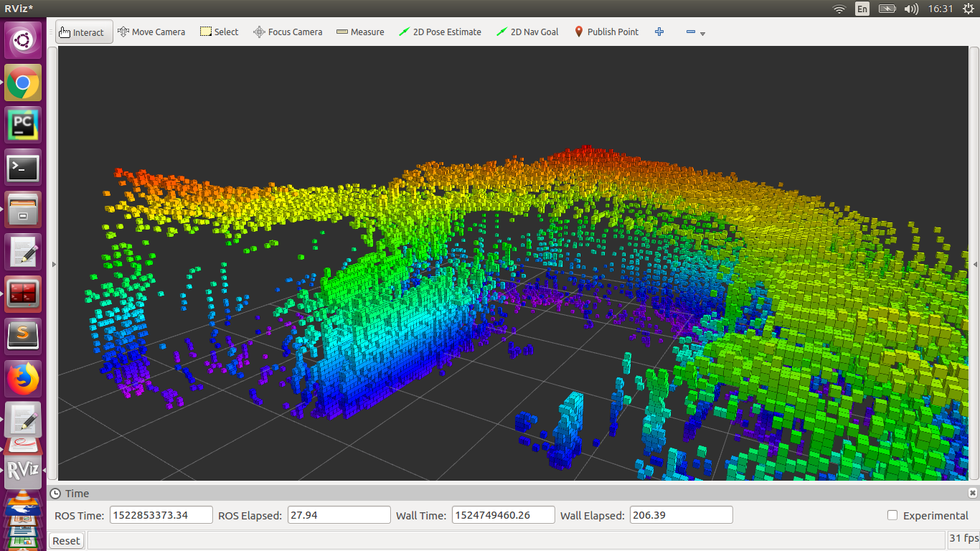This screenshot has height=551, width=980.
Task: Activate the 2D Nav Goal tool
Action: coord(527,32)
